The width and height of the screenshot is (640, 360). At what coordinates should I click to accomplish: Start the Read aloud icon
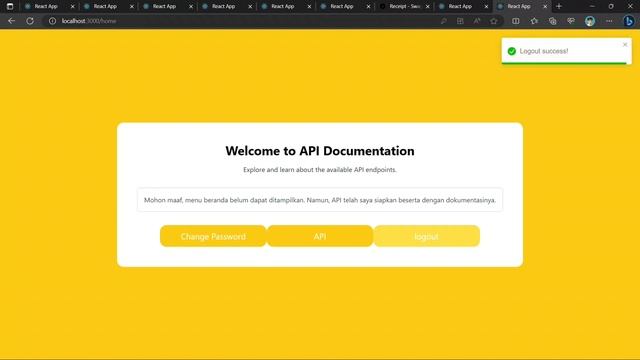(x=477, y=21)
